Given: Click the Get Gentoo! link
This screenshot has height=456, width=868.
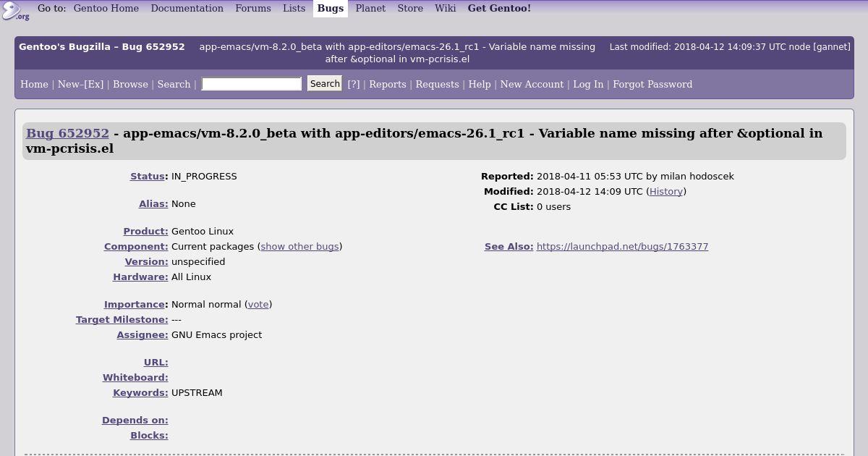Looking at the screenshot, I should [499, 9].
